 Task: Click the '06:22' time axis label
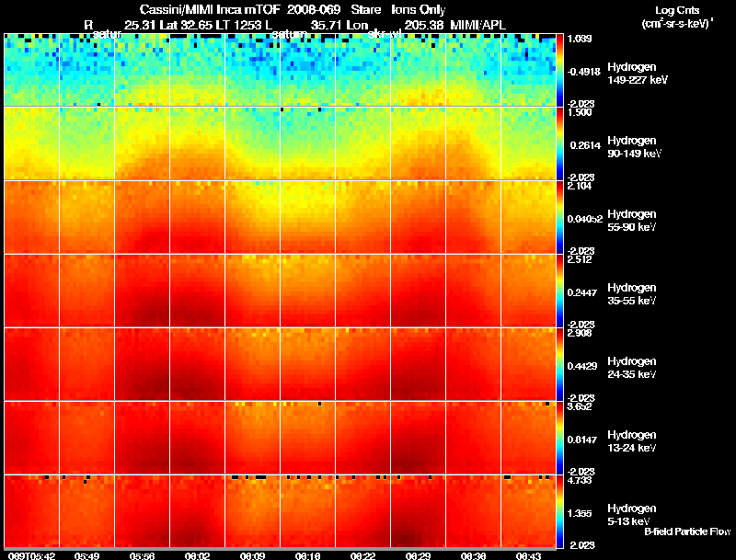(362, 556)
